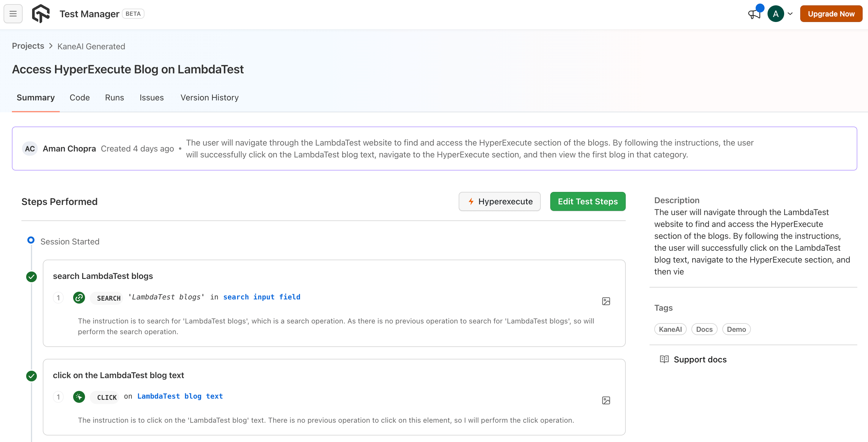
Task: Click the green click-action cursor icon
Action: coord(79,397)
